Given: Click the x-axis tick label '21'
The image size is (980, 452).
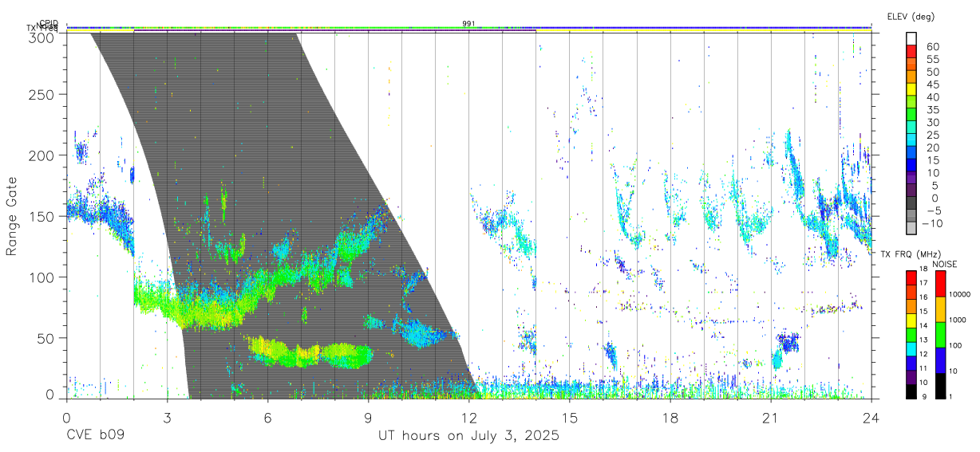Looking at the screenshot, I should click(x=770, y=418).
